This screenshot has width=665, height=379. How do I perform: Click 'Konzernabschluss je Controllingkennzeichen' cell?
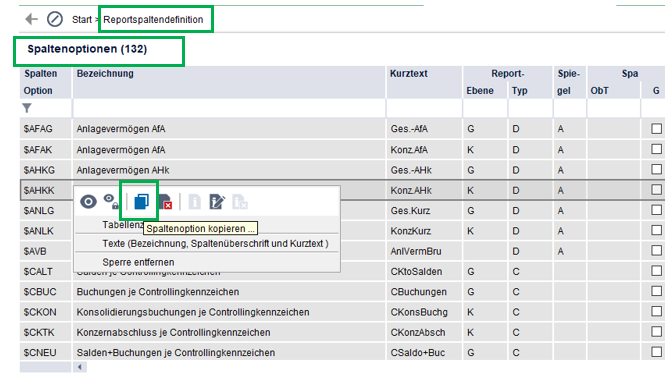[x=229, y=332]
